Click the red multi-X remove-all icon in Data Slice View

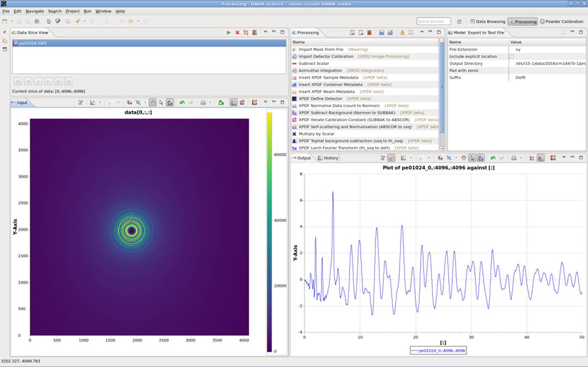click(x=246, y=33)
